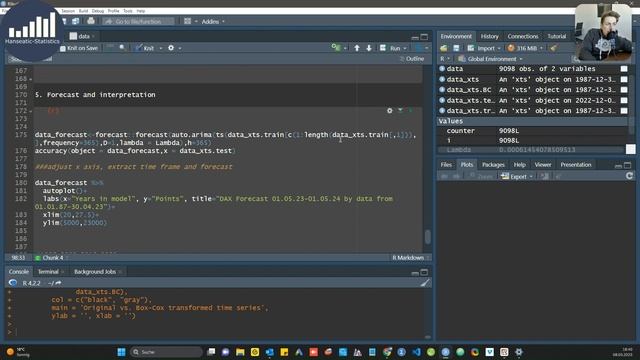Switch to the Console tab
The height and width of the screenshot is (360, 640).
(x=18, y=272)
